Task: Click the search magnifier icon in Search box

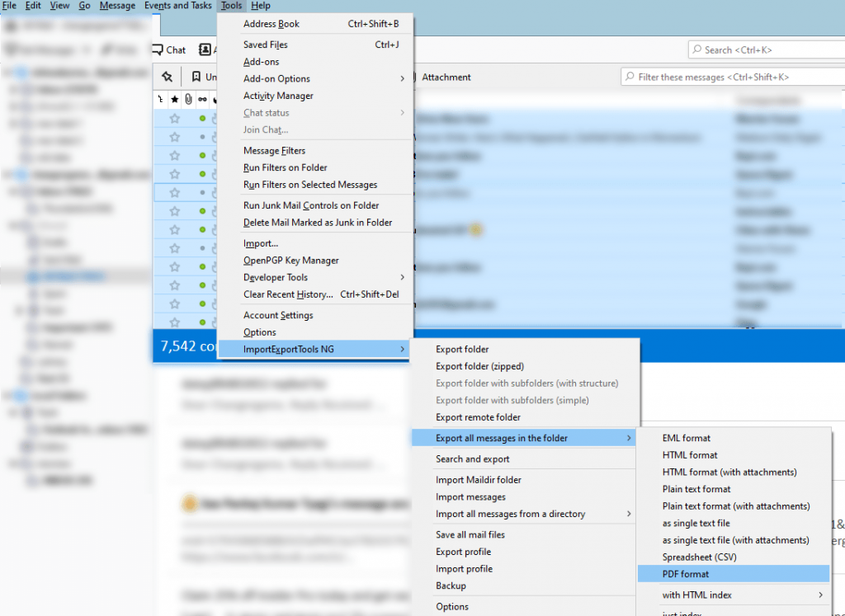Action: click(697, 49)
